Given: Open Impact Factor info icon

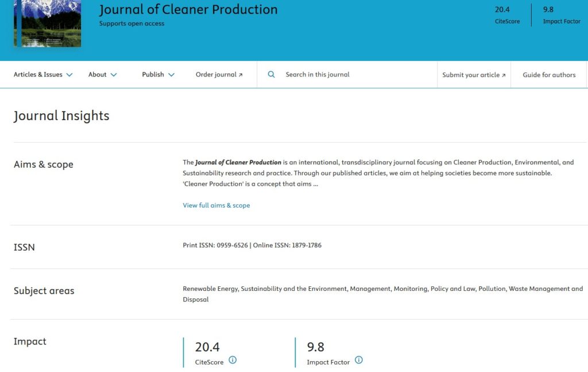Looking at the screenshot, I should 359,360.
